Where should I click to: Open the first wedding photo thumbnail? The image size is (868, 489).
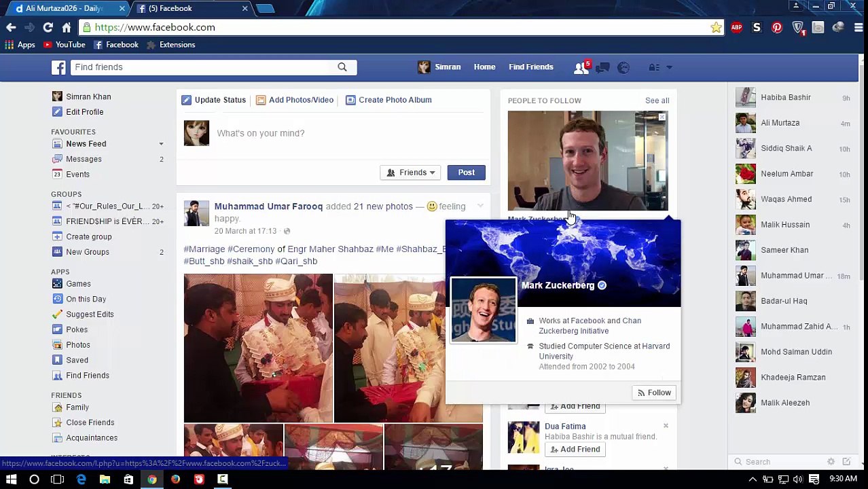click(258, 348)
